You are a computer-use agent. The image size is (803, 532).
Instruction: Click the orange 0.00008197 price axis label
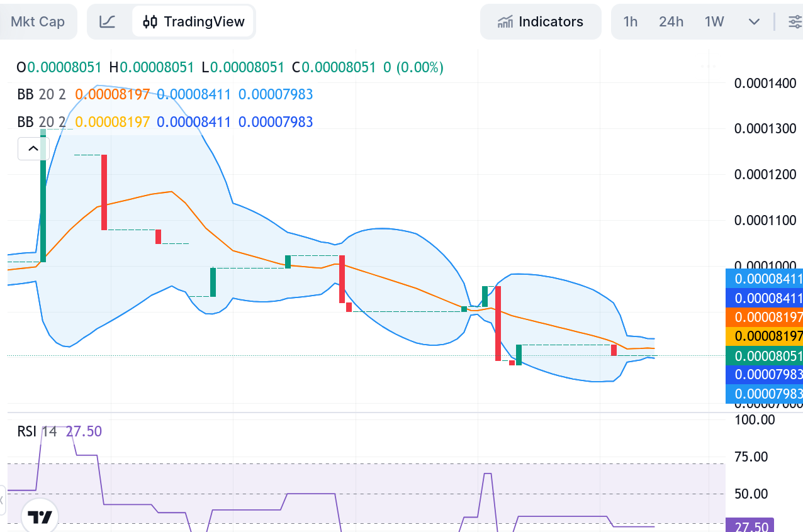coord(765,317)
